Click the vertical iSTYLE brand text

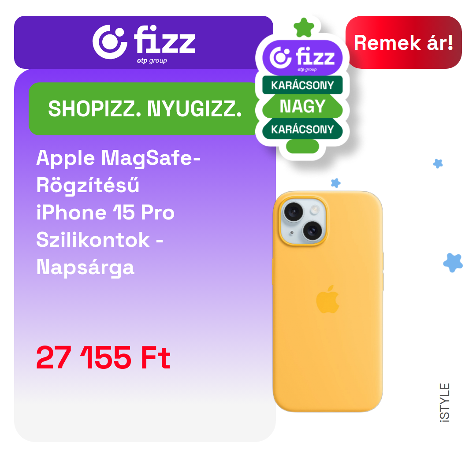tap(445, 402)
